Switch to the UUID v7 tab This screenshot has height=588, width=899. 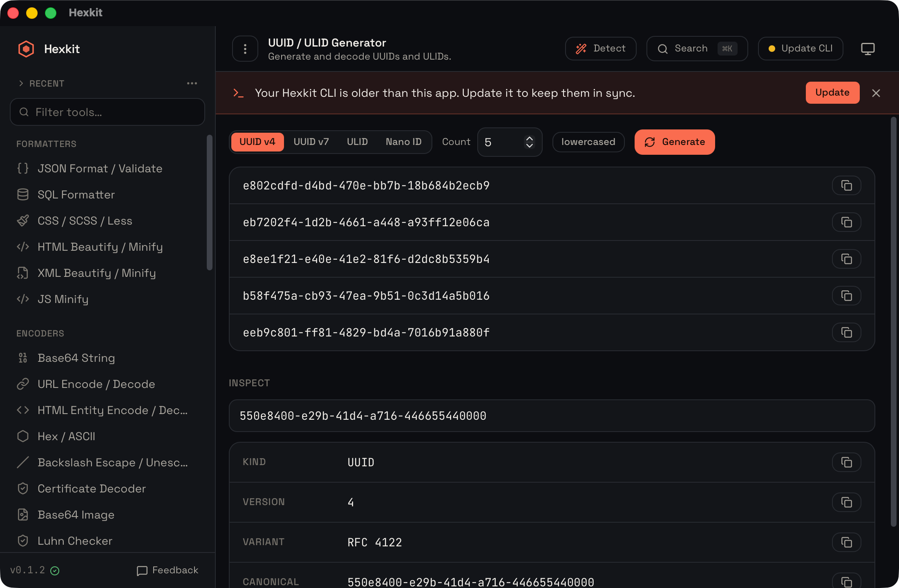click(311, 142)
